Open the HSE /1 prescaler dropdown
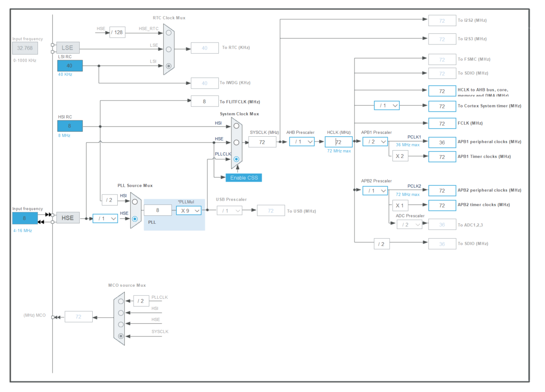 coord(105,218)
